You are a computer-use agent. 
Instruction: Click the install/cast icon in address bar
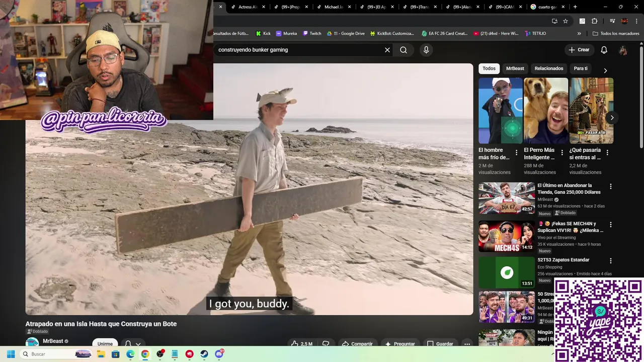[554, 21]
